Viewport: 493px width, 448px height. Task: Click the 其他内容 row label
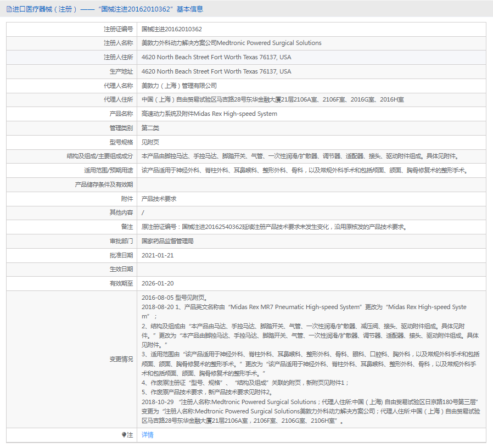coord(121,213)
